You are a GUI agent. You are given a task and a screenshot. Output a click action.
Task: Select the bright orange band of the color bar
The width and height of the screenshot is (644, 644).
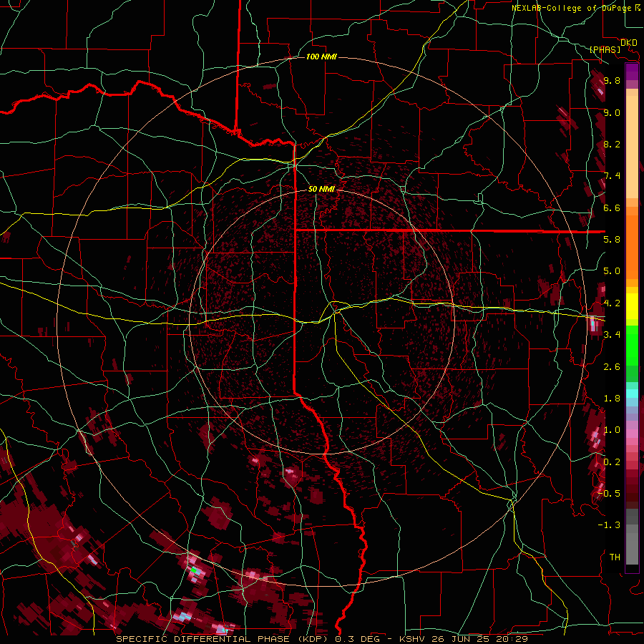(x=632, y=247)
